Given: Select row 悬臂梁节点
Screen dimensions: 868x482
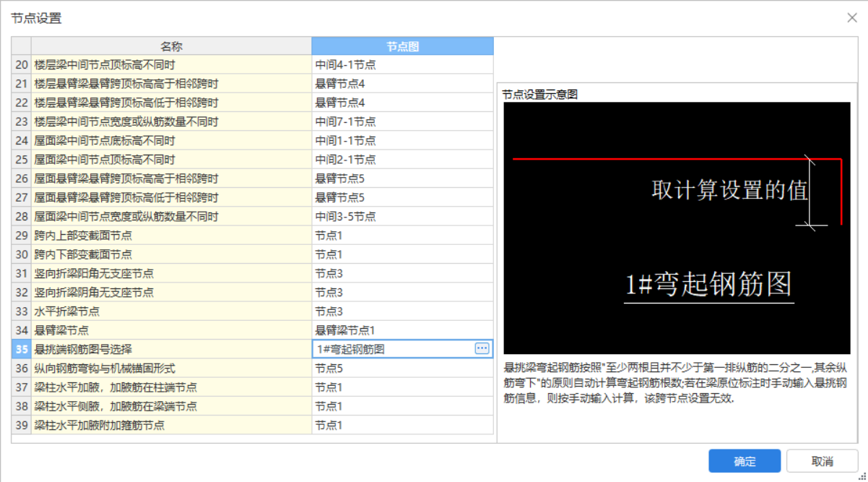Looking at the screenshot, I should coord(171,330).
